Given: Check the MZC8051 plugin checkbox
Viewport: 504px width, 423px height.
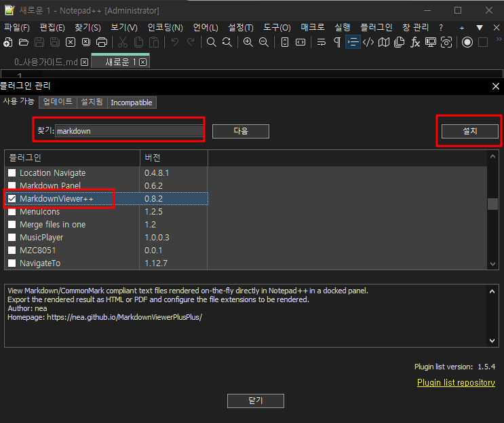Looking at the screenshot, I should (12, 251).
